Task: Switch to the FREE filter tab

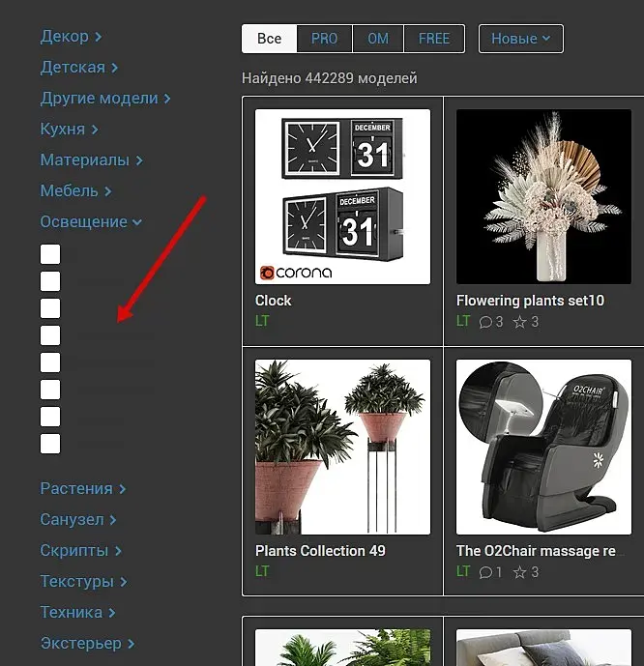Action: (x=434, y=39)
